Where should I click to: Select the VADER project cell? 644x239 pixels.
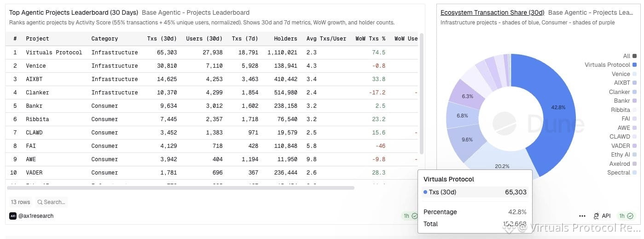pos(34,173)
